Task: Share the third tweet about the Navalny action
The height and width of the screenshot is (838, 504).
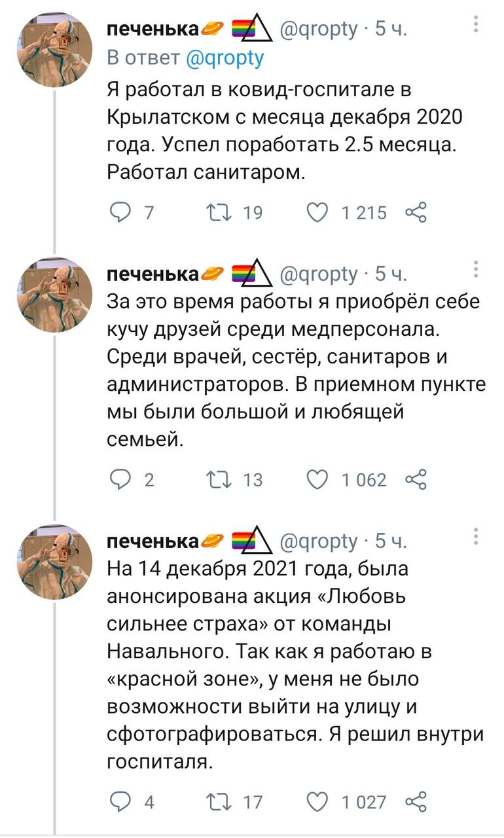Action: [x=416, y=801]
